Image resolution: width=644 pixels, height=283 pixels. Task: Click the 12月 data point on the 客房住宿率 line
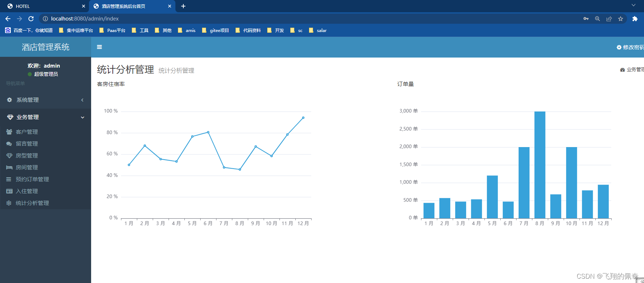coord(303,118)
